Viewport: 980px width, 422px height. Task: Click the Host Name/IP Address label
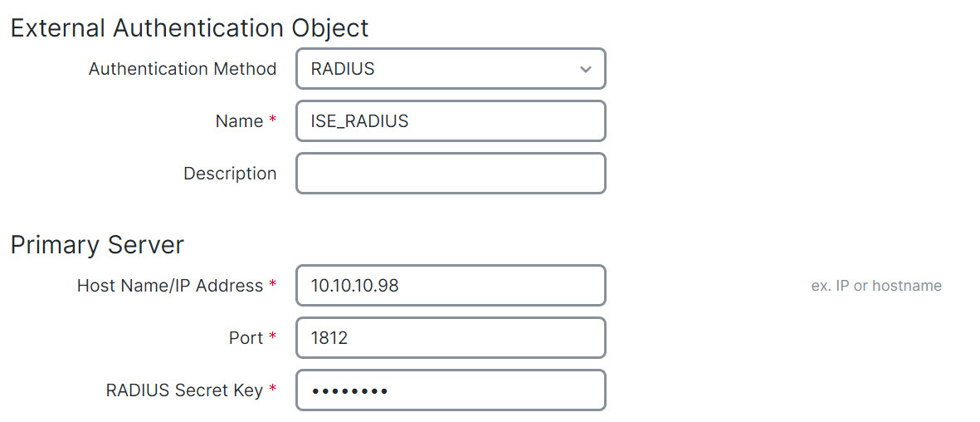(169, 286)
